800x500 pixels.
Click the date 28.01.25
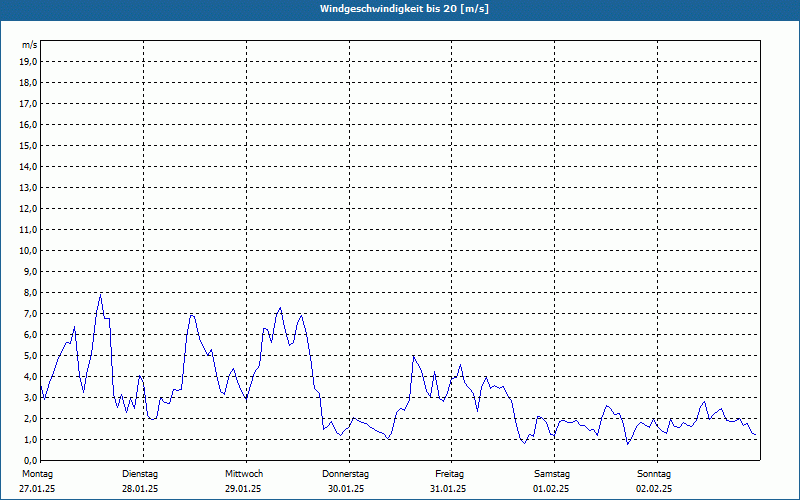[140, 489]
